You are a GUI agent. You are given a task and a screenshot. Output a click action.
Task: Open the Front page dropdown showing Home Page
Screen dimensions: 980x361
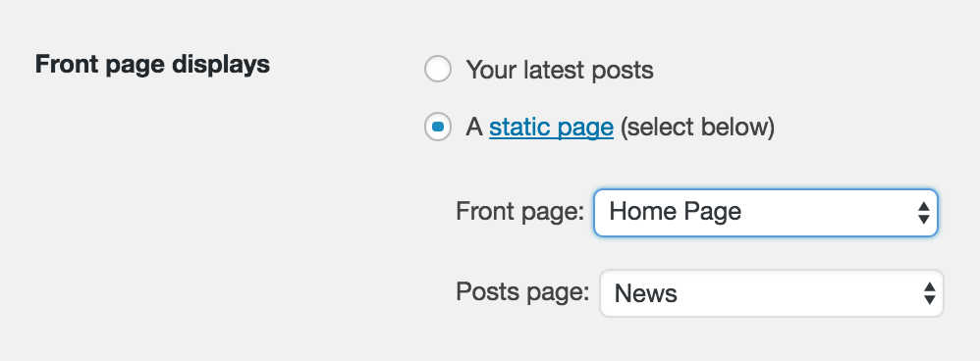[766, 212]
